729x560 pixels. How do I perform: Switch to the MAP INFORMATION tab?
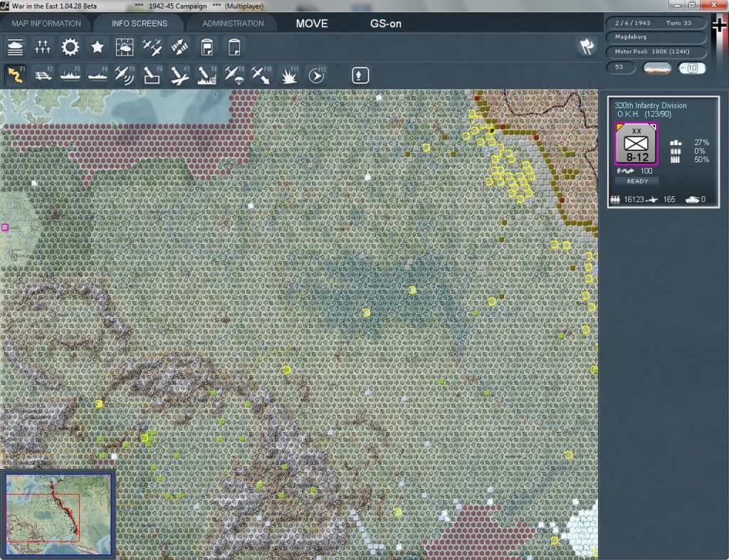tap(46, 23)
